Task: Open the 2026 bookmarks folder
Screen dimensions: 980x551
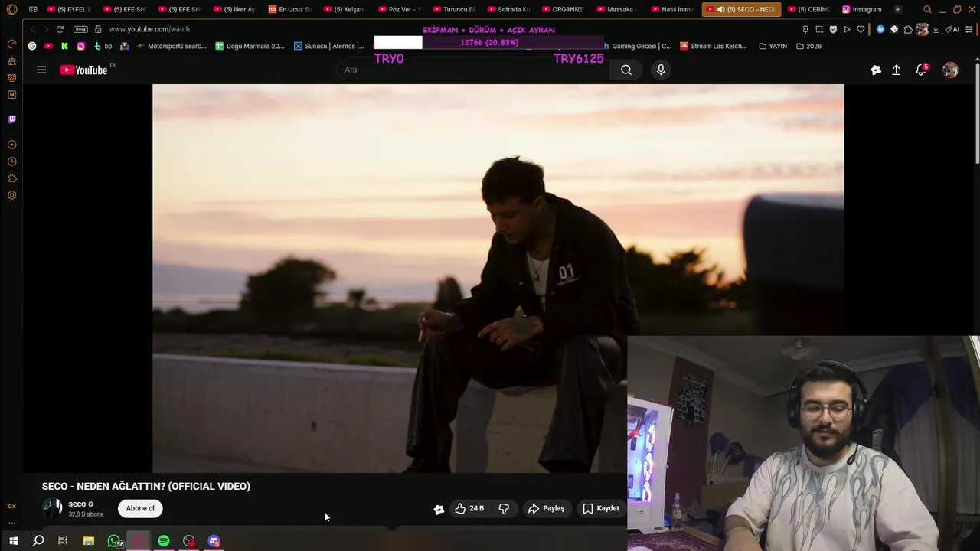Action: 808,46
